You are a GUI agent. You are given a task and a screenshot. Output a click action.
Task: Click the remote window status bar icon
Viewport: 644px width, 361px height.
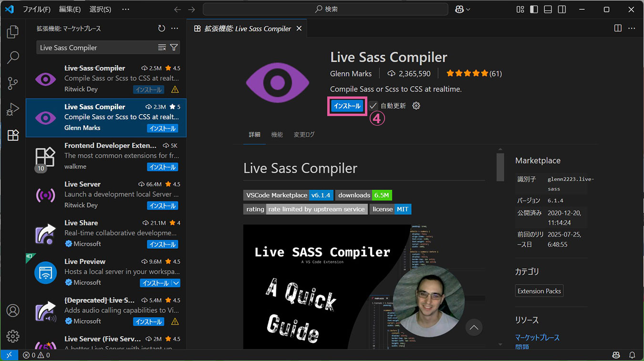pyautogui.click(x=9, y=355)
